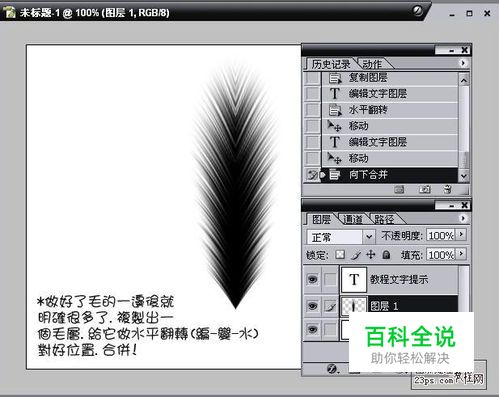
Task: Click the 向下合并 history state icon
Action: [x=334, y=174]
